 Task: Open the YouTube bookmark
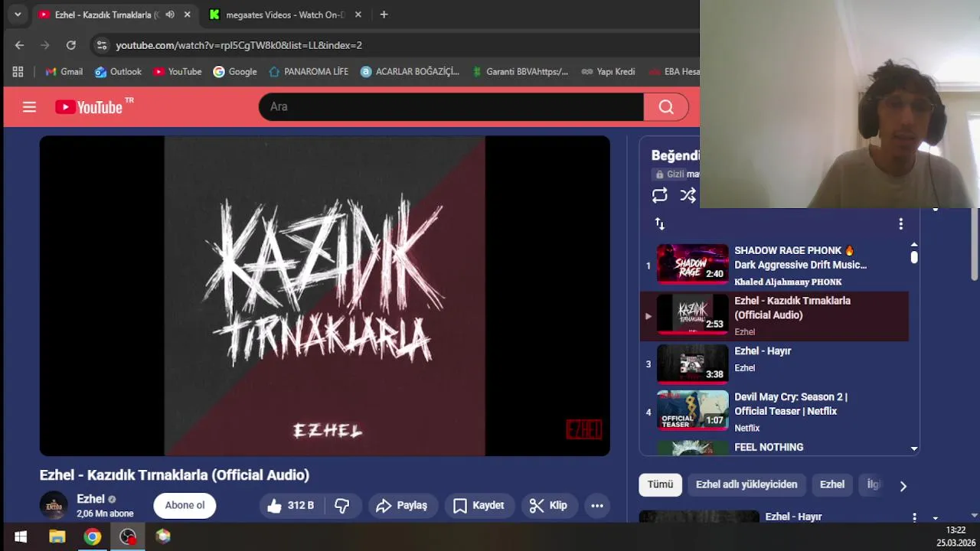(x=177, y=72)
